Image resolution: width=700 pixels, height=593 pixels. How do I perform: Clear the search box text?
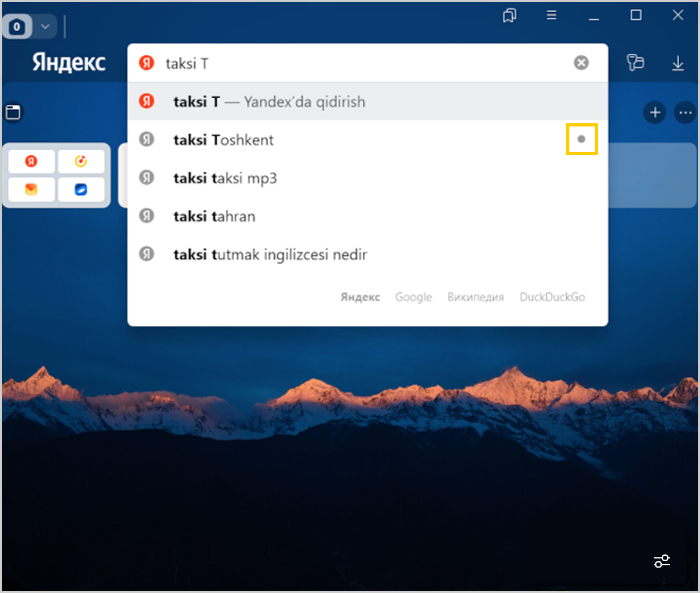[x=581, y=63]
